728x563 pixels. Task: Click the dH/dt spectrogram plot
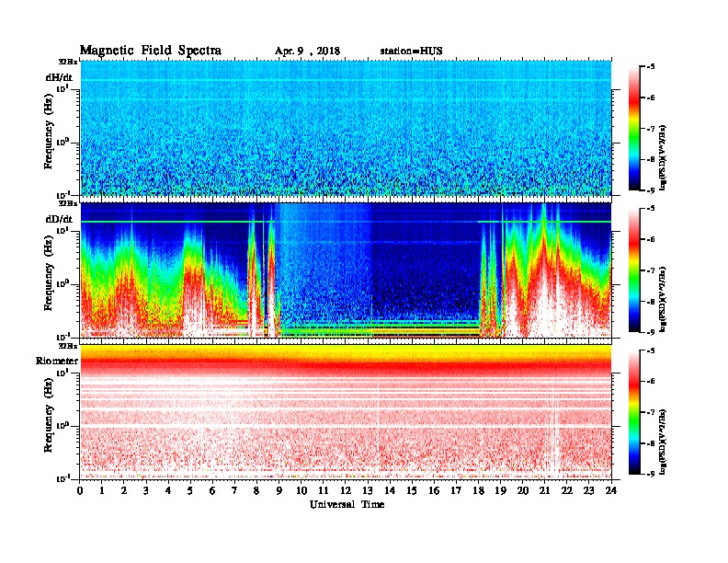(x=346, y=128)
